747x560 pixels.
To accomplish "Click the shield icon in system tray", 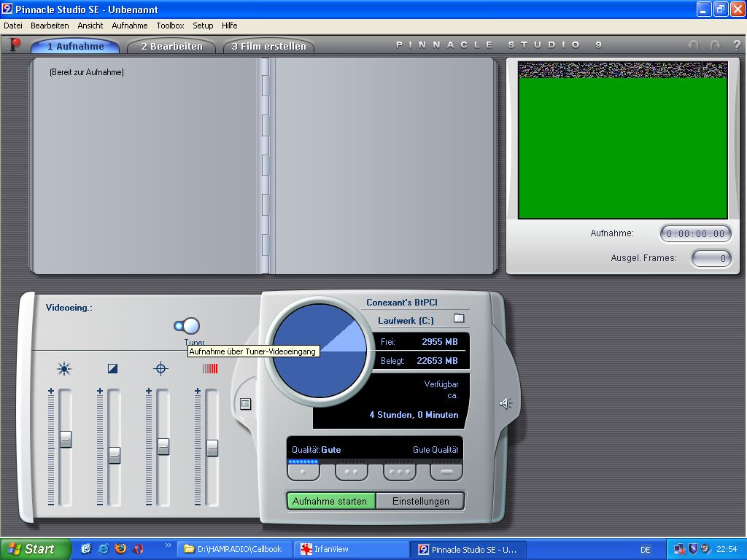I will [693, 549].
